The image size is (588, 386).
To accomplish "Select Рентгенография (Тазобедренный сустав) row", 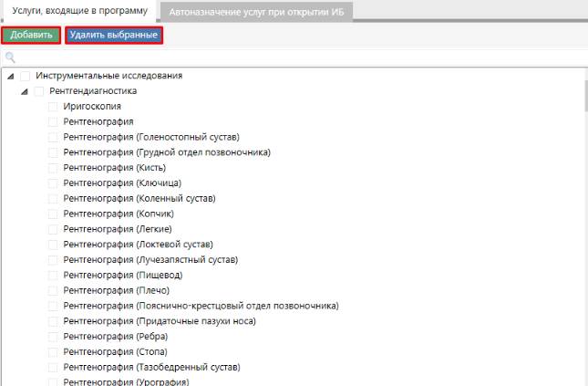I will pos(151,367).
